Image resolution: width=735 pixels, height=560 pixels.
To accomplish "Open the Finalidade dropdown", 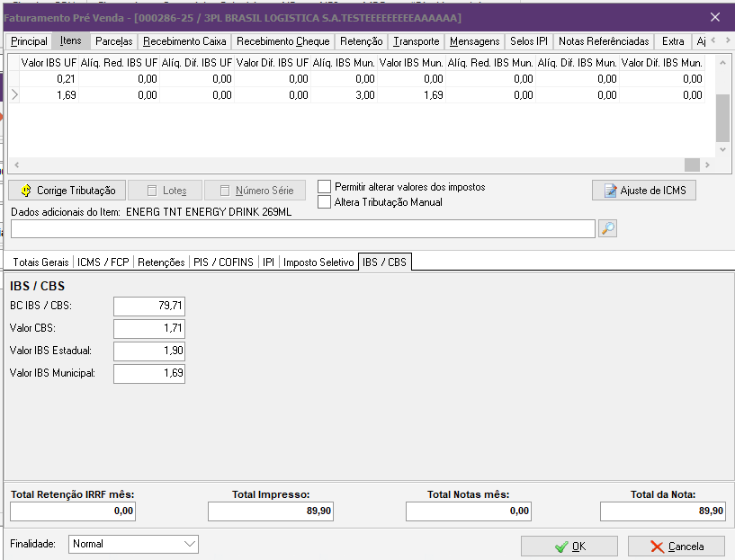I will [x=190, y=544].
